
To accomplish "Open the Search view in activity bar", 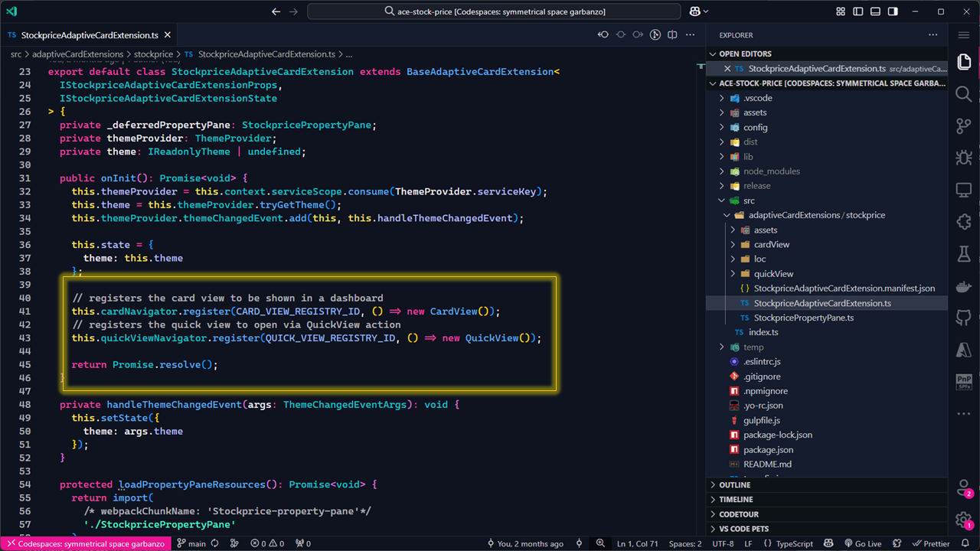I will point(963,94).
